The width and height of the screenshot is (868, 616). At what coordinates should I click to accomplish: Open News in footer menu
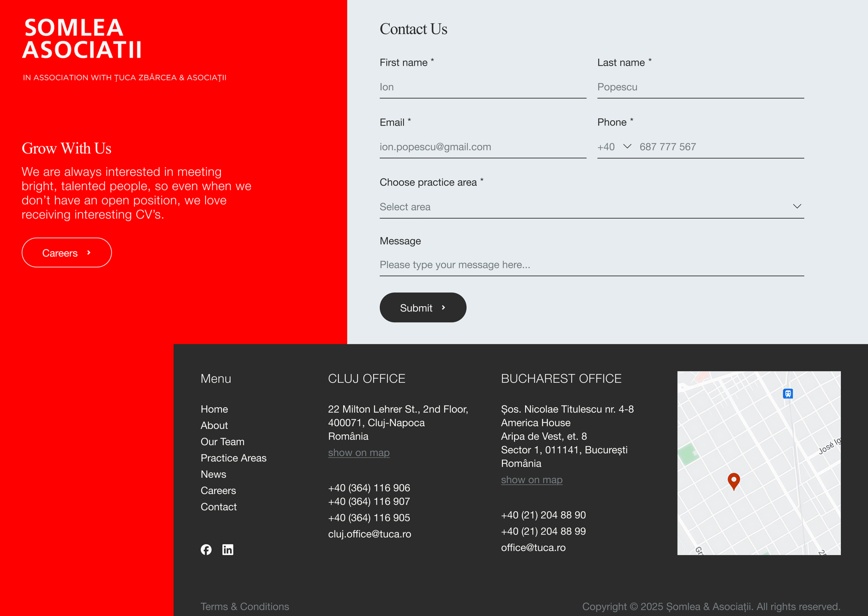click(213, 474)
